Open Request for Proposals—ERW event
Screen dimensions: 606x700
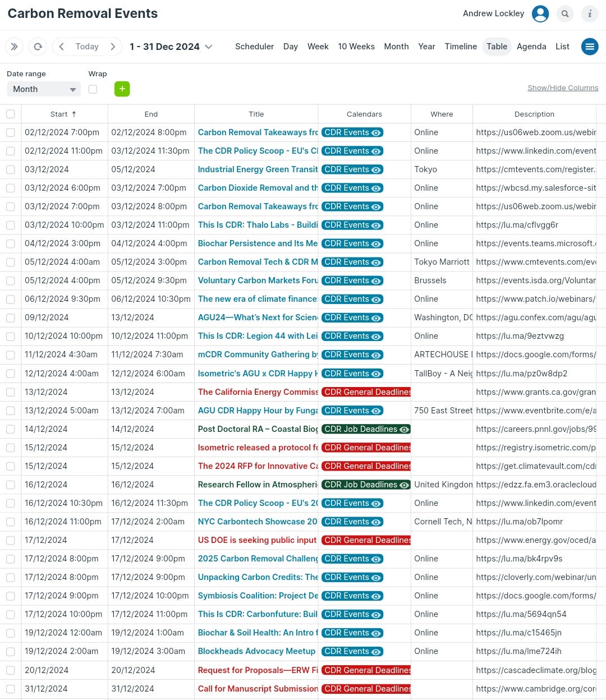[258, 670]
